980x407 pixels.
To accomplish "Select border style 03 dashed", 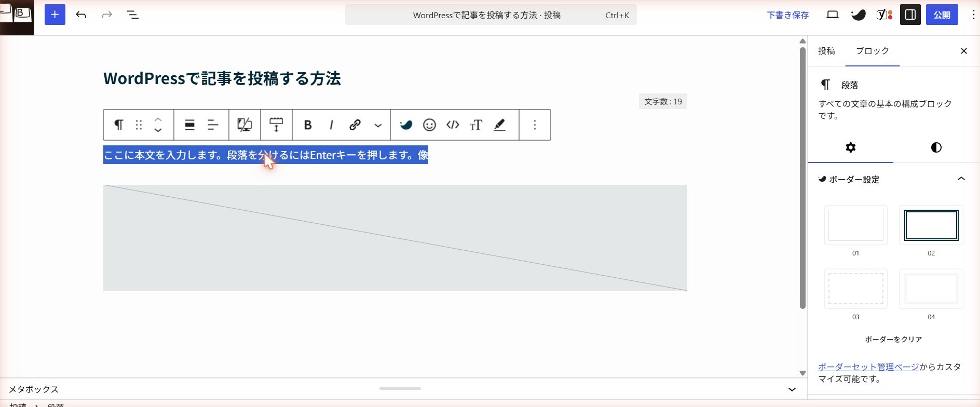I will (x=856, y=289).
